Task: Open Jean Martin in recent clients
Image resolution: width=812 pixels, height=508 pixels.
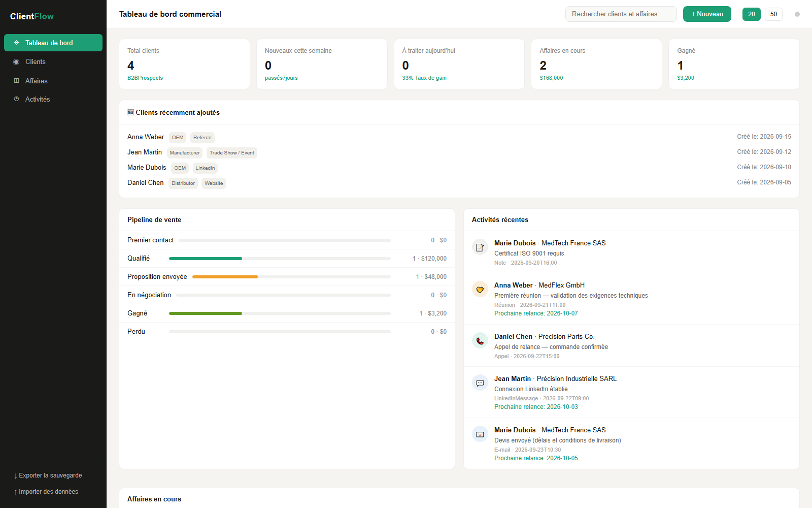Action: pyautogui.click(x=145, y=152)
